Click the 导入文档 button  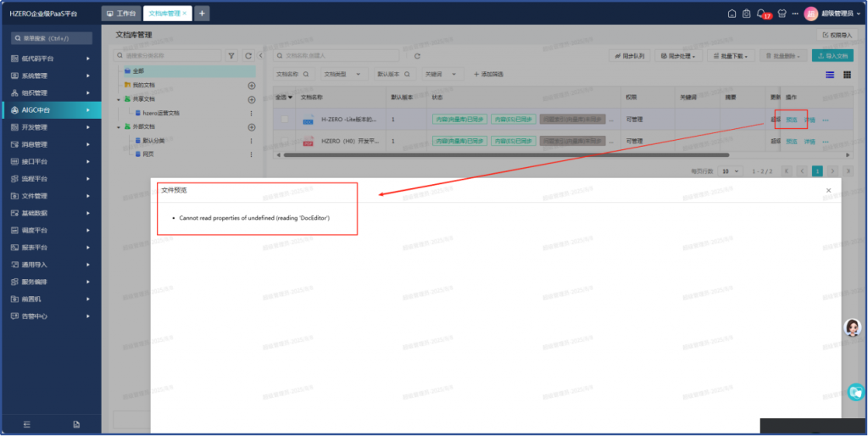tap(832, 56)
